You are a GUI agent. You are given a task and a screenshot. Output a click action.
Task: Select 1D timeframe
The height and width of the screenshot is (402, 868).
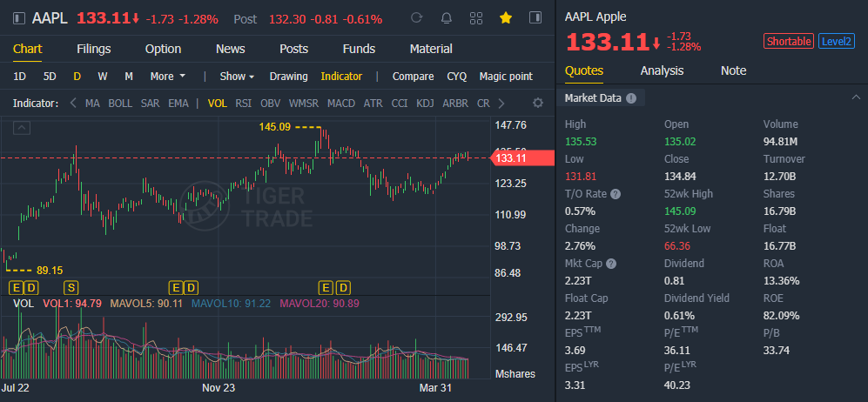(19, 77)
